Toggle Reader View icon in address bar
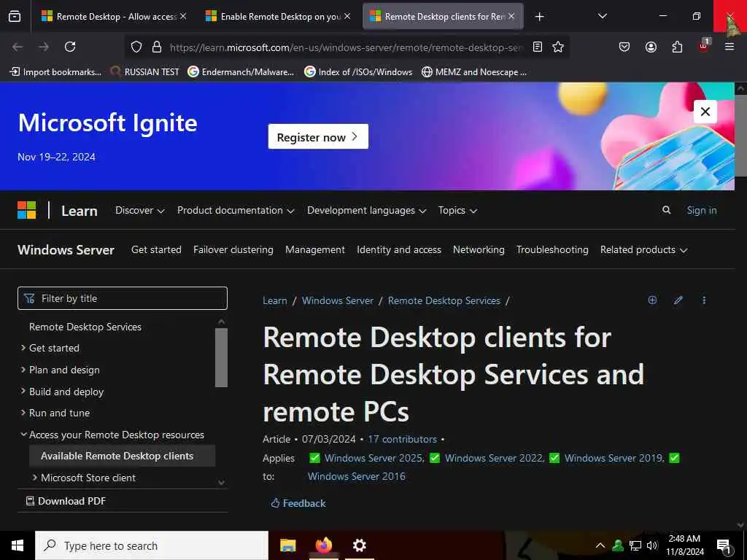 coord(538,47)
